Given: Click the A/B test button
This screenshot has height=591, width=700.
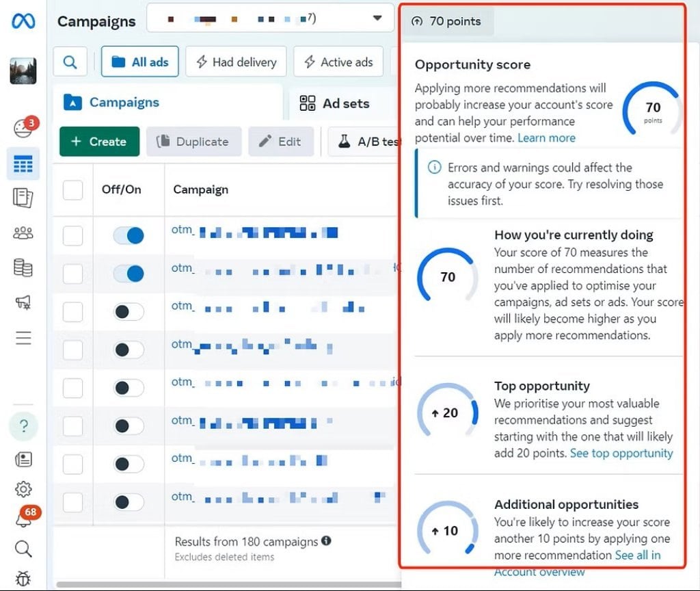Looking at the screenshot, I should pyautogui.click(x=364, y=142).
